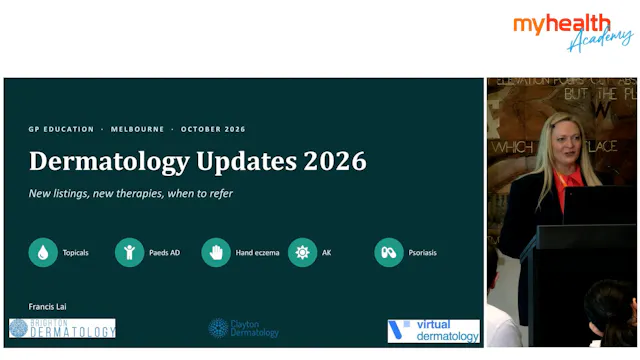Click the myhealth Academy logo
This screenshot has width=640, height=360.
point(573,33)
